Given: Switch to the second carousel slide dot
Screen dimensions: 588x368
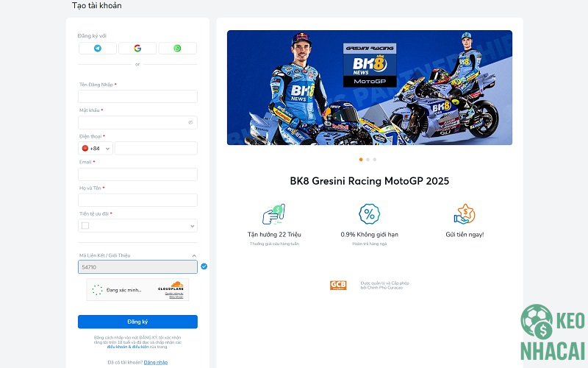Looking at the screenshot, I should coord(367,159).
